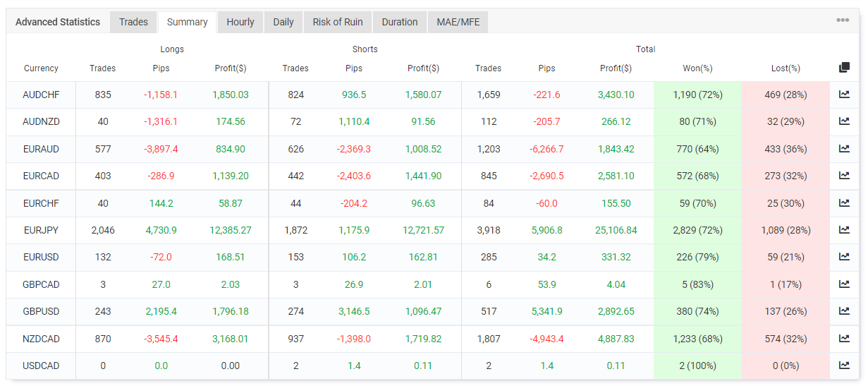
Task: Click the Total group header
Action: coord(645,49)
